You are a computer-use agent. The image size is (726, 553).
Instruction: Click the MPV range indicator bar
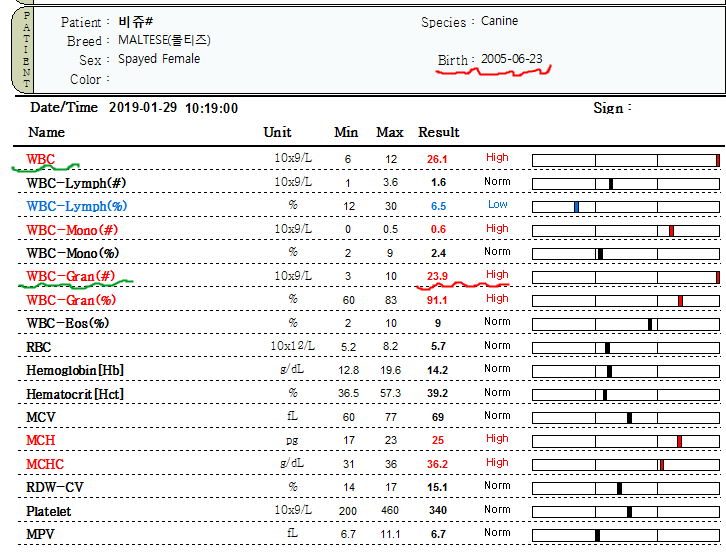click(626, 535)
